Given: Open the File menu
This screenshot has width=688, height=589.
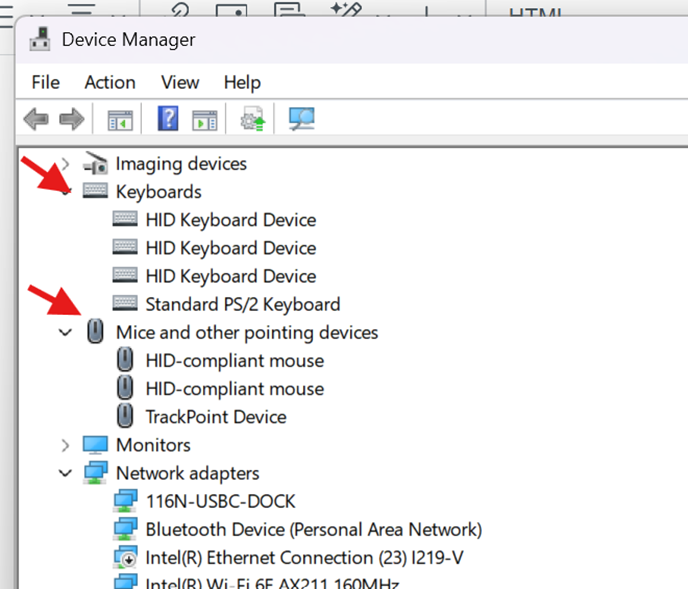Looking at the screenshot, I should click(45, 82).
